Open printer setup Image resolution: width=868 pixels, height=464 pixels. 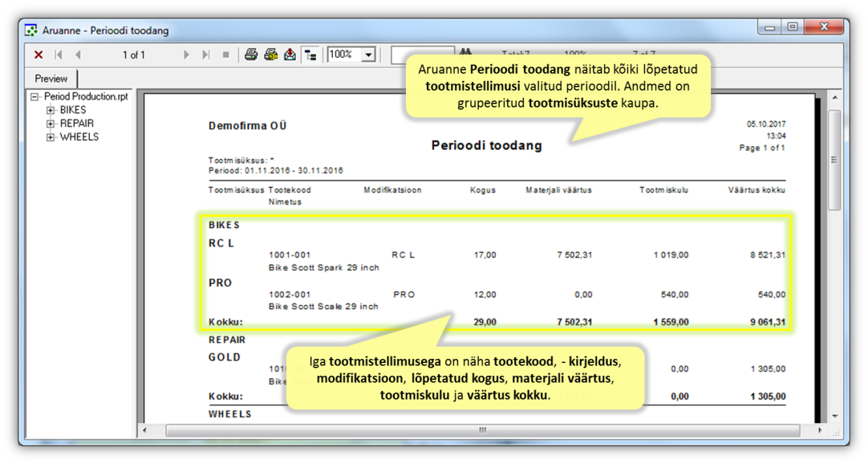(x=270, y=55)
